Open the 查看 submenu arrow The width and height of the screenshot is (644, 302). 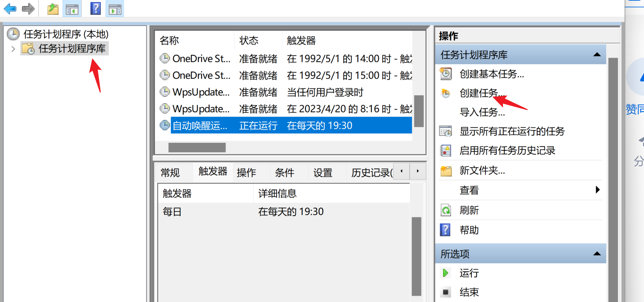pos(598,190)
